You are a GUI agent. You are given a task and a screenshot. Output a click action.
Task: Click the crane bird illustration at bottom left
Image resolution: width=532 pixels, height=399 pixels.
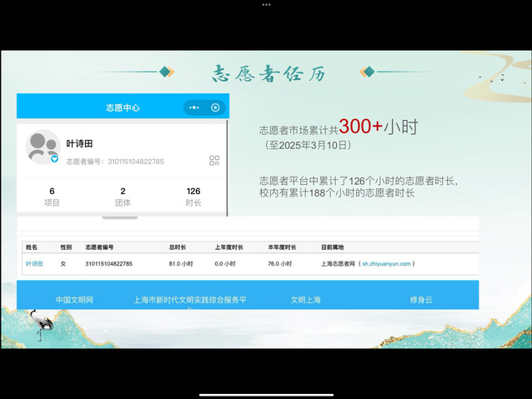click(38, 323)
